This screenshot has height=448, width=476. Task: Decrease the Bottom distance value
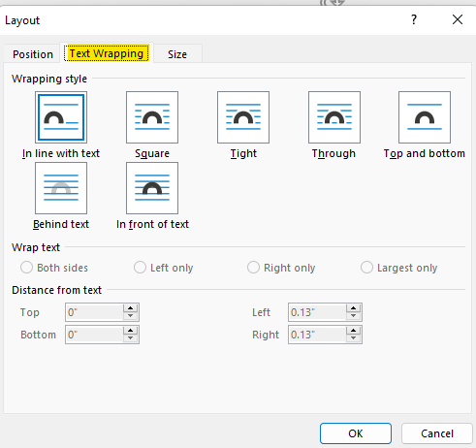coord(131,338)
